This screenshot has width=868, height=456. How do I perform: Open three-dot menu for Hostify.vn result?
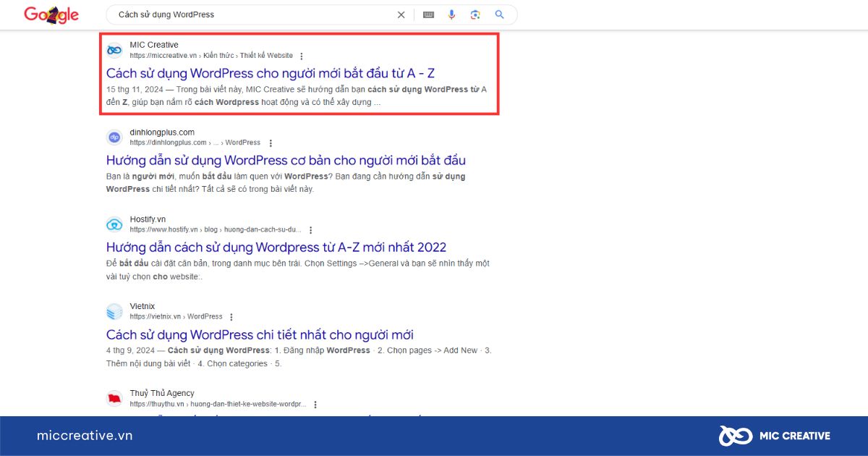pos(310,230)
